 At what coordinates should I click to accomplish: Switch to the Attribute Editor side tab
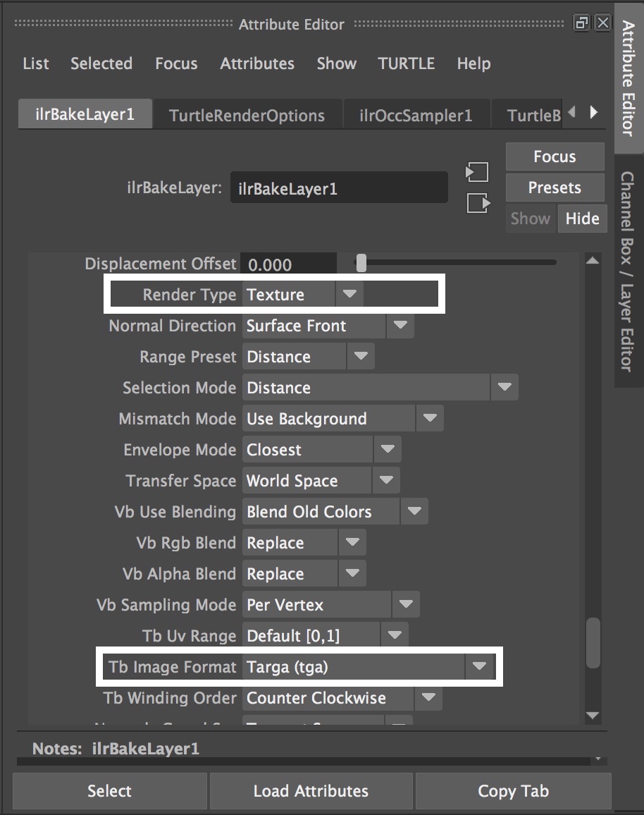pos(628,78)
